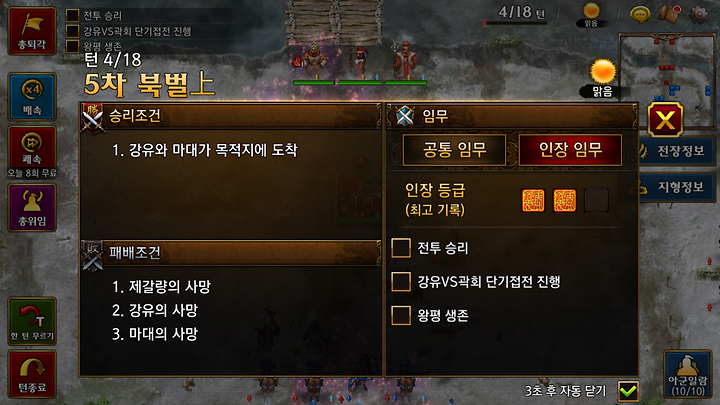Toggle the 3초 후 자동 닫기 checkbox

click(628, 391)
